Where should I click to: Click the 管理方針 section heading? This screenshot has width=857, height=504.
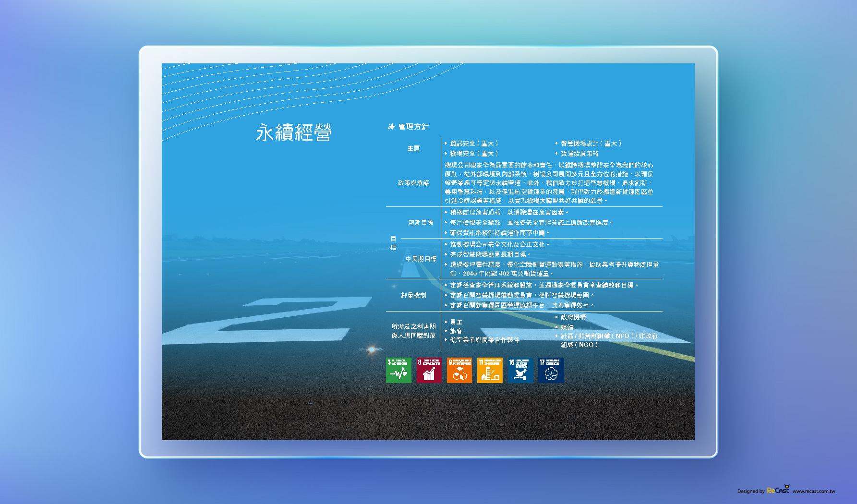click(413, 127)
